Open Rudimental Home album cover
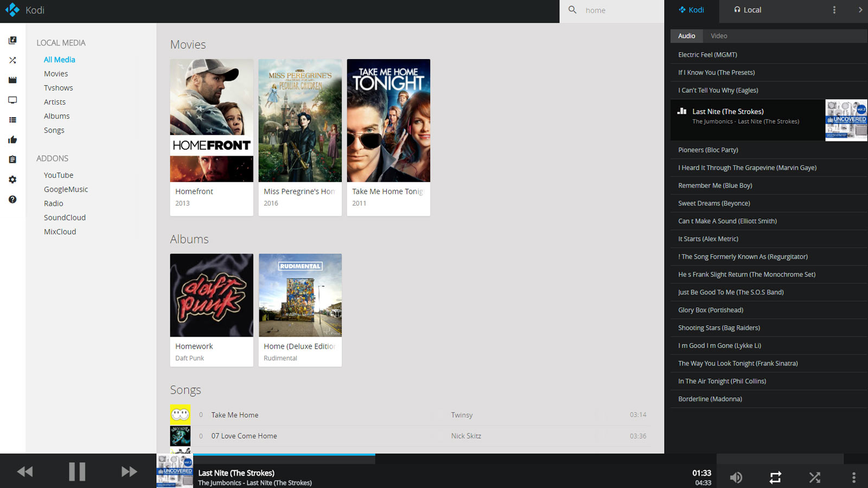 (x=300, y=295)
